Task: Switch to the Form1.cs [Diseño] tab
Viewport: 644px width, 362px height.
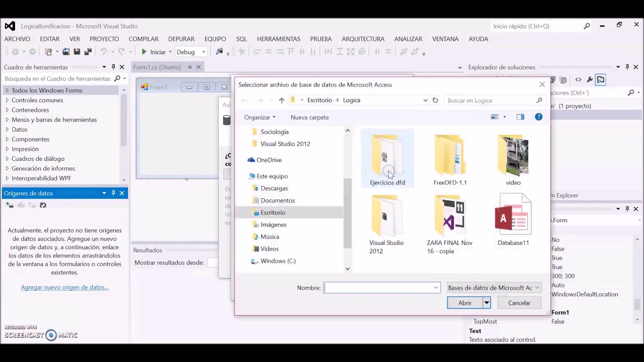Action: coord(157,67)
